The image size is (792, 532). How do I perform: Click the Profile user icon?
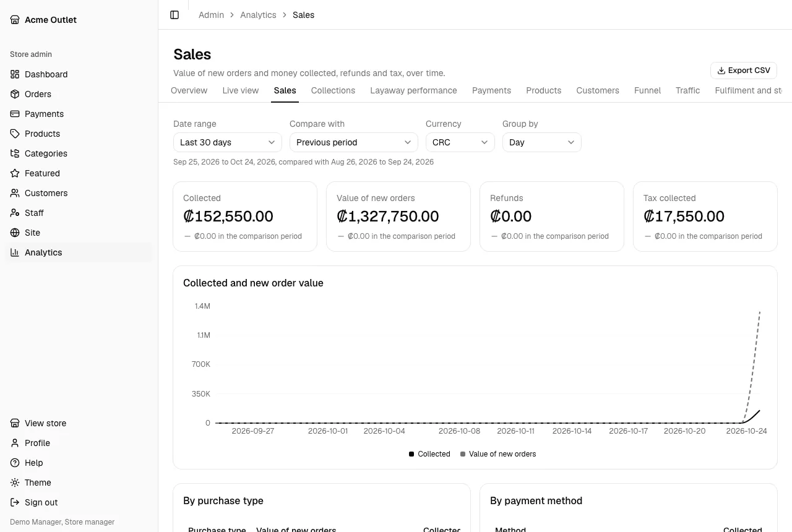(x=15, y=443)
